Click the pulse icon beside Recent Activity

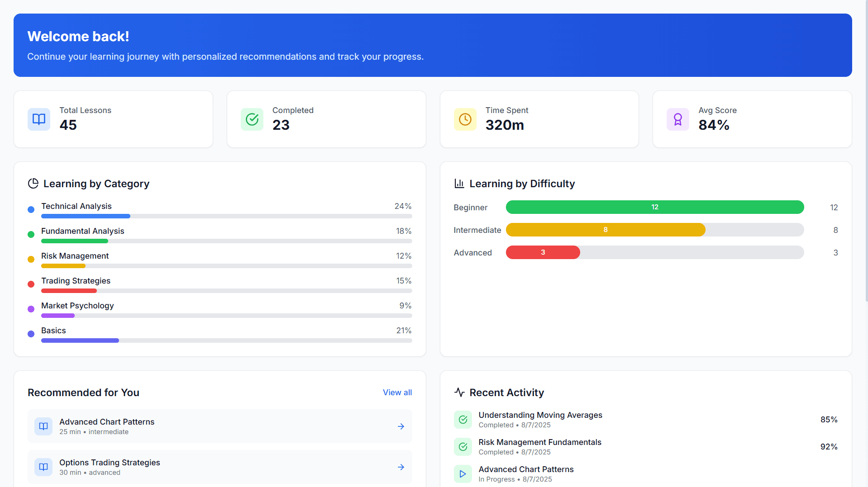[x=459, y=392]
